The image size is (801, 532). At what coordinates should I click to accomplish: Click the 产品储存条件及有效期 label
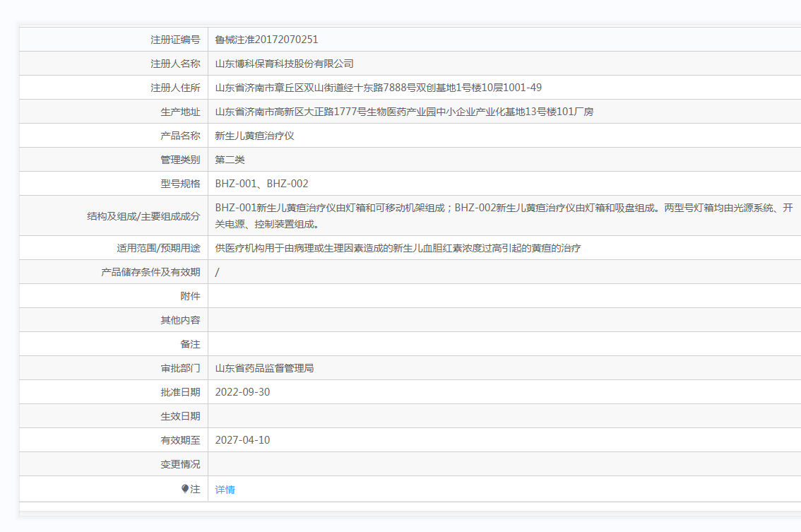coord(150,272)
